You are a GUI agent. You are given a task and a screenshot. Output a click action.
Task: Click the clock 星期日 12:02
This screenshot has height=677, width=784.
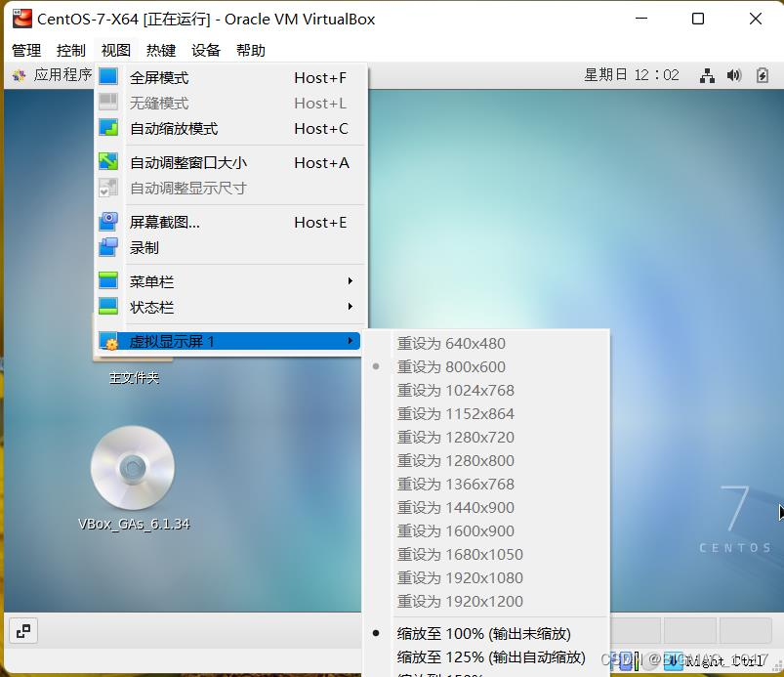pyautogui.click(x=632, y=75)
